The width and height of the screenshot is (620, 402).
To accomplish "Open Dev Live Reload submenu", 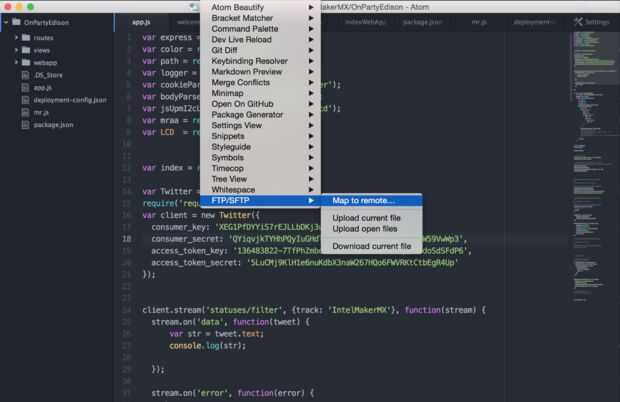I will coord(260,40).
